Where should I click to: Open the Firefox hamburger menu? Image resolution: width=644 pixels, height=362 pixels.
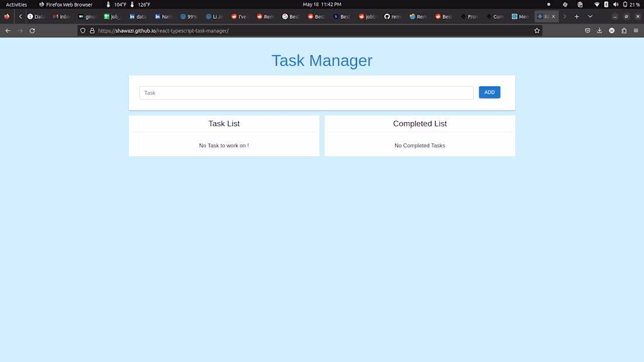click(x=636, y=30)
